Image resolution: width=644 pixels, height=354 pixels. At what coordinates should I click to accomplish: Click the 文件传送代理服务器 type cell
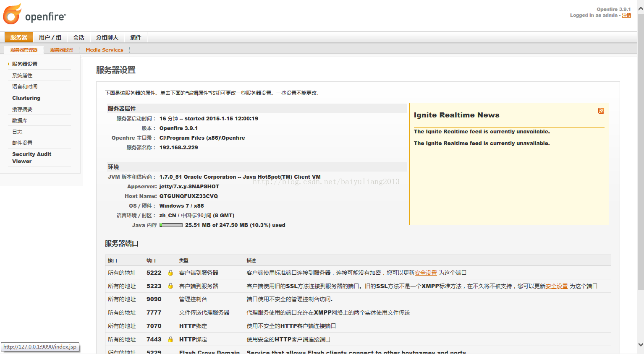204,312
